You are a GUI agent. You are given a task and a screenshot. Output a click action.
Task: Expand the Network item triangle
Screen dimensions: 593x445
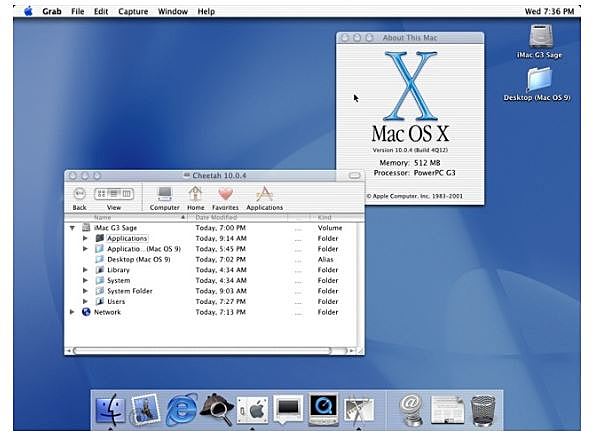[72, 312]
